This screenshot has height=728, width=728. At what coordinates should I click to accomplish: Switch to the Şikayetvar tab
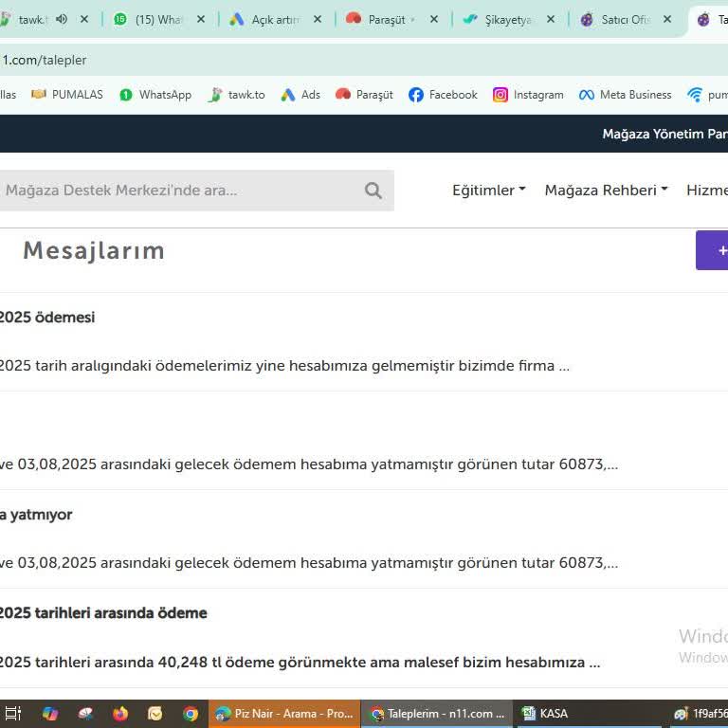(498, 20)
